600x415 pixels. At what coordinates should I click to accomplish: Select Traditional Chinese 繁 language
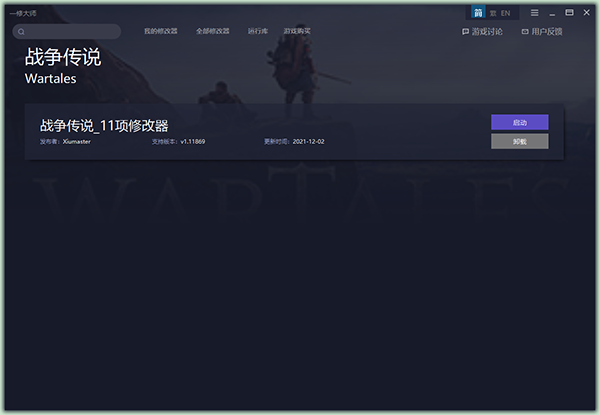pyautogui.click(x=493, y=13)
